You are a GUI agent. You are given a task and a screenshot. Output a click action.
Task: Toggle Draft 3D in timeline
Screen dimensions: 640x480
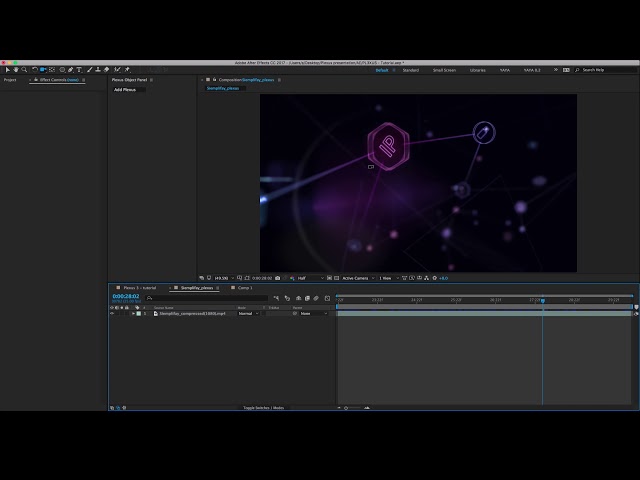[x=287, y=298]
